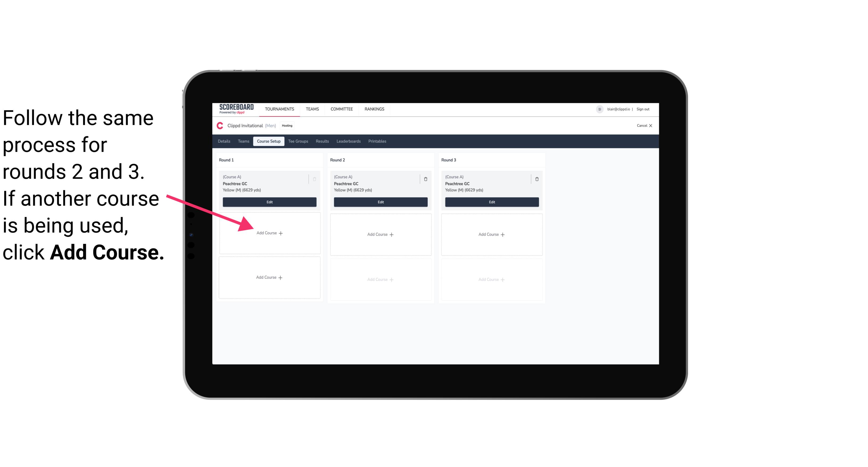
Task: Click the Course Setup tab
Action: click(268, 141)
